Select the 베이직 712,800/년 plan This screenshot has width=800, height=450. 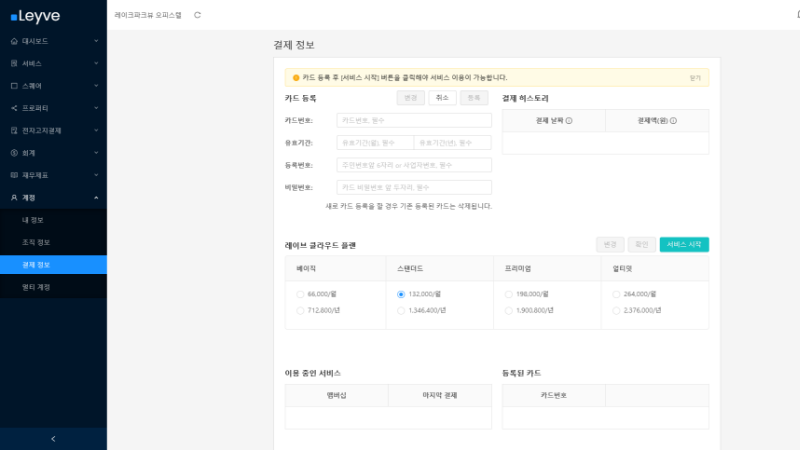(x=300, y=311)
